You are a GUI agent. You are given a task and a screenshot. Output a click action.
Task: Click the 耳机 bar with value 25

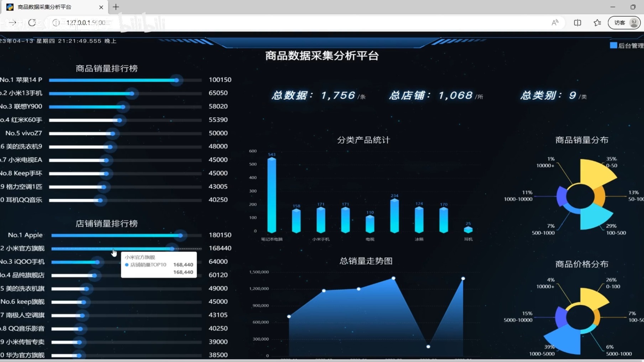468,230
